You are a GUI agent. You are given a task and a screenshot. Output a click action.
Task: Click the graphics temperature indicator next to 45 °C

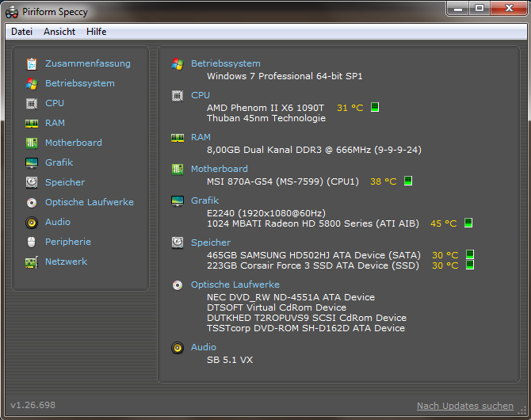click(468, 223)
